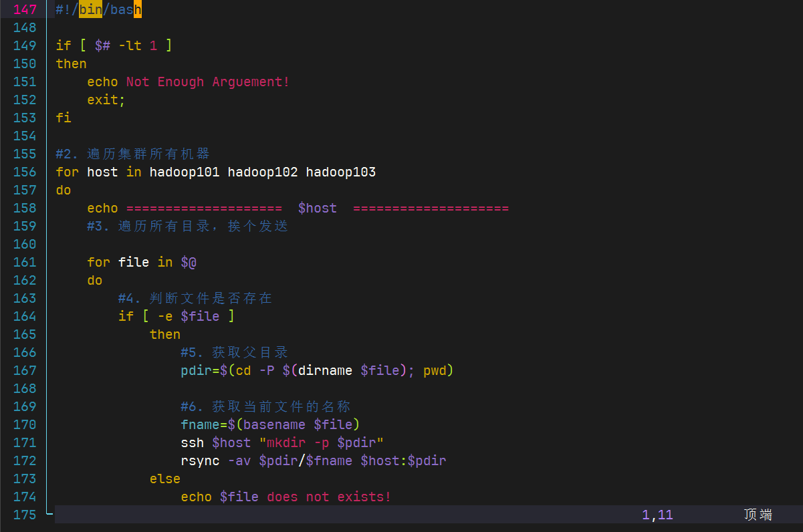This screenshot has height=532, width=803.
Task: Click line number 167
Action: pos(25,370)
